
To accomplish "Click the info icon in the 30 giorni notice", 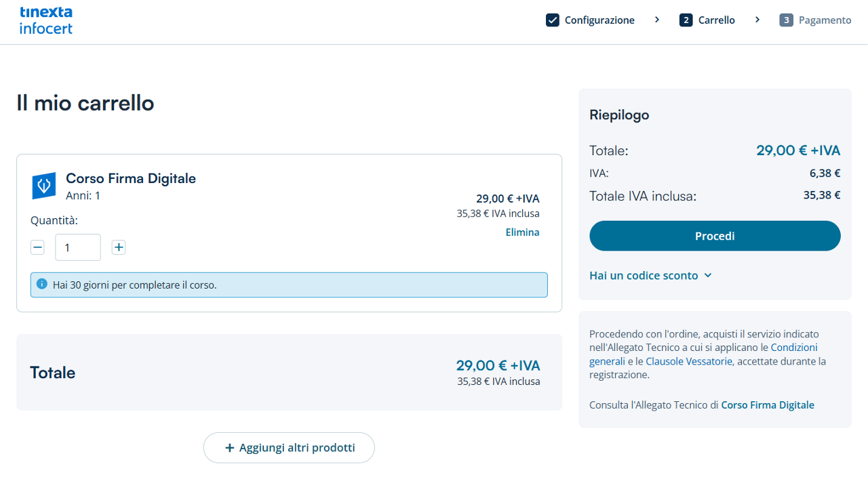I will click(x=42, y=284).
